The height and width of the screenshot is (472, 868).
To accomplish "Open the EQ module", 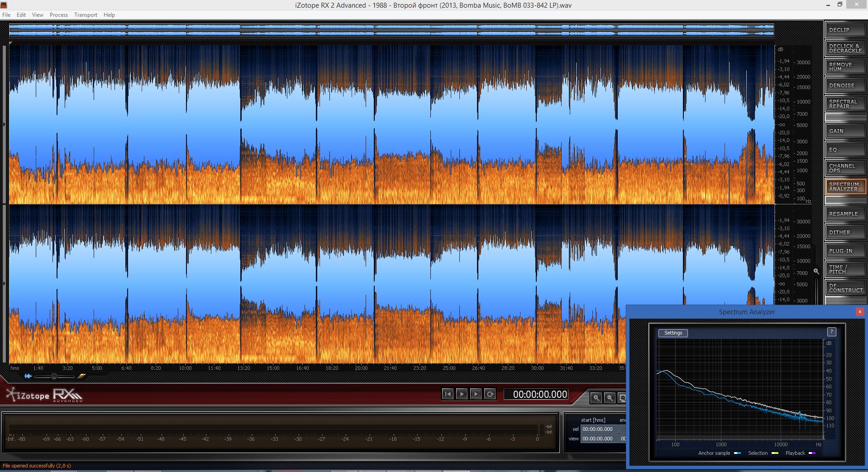I will [845, 150].
